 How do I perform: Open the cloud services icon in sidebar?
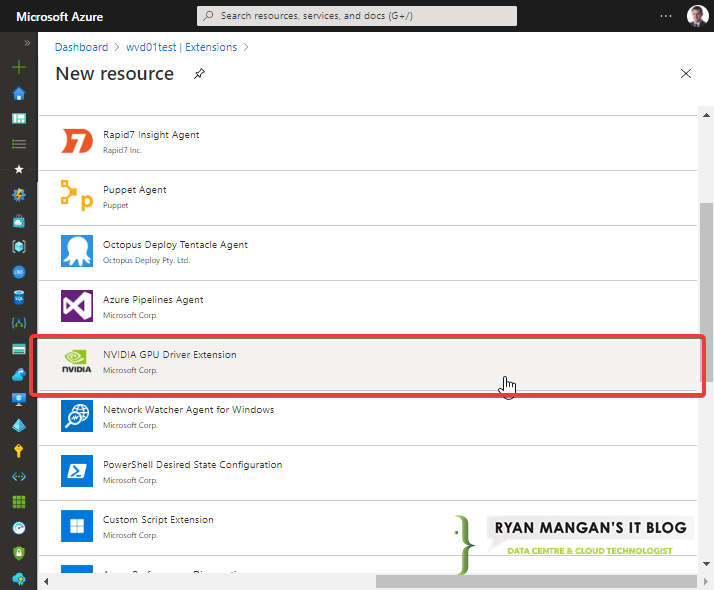tap(19, 374)
